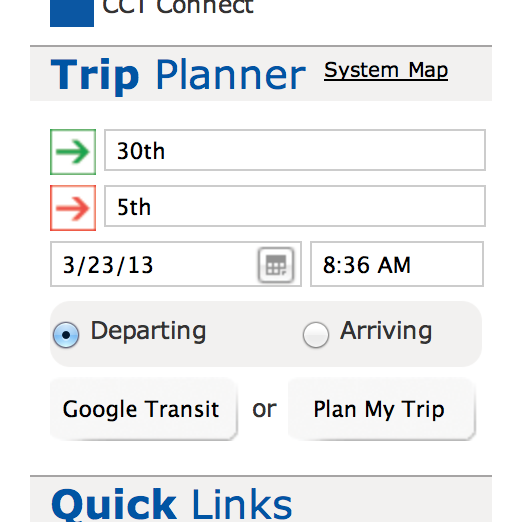Click the CCT Connect title text
Viewport: 526px width, 522px height.
tap(178, 7)
